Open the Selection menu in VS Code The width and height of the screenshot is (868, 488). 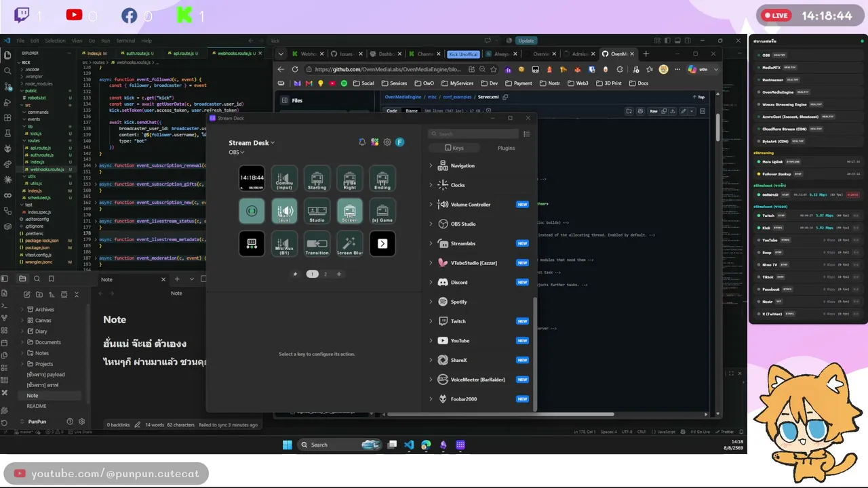point(56,41)
